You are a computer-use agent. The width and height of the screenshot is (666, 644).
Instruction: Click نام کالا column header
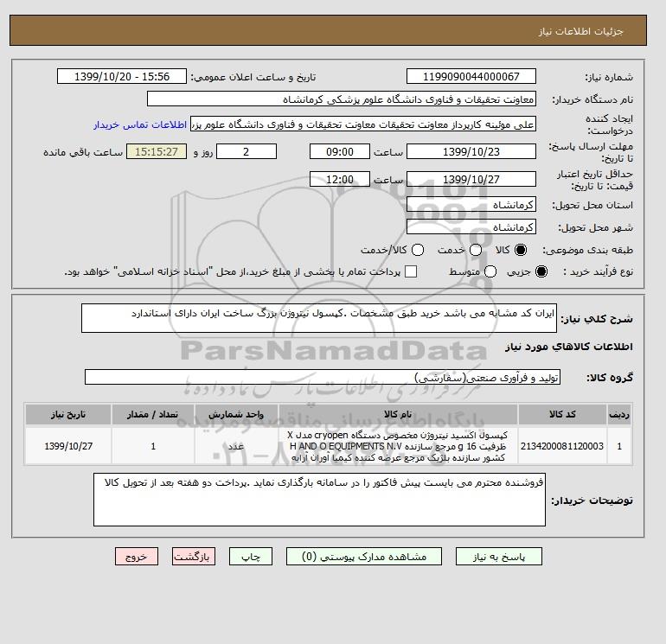pos(398,414)
